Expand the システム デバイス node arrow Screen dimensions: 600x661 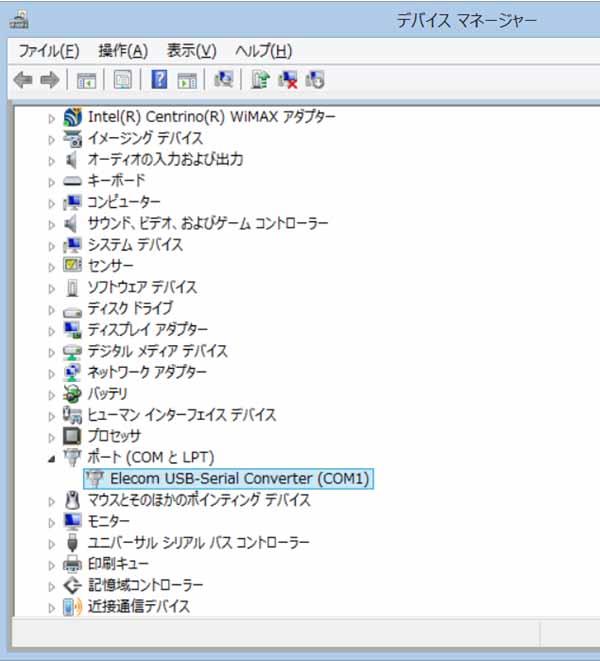(51, 246)
